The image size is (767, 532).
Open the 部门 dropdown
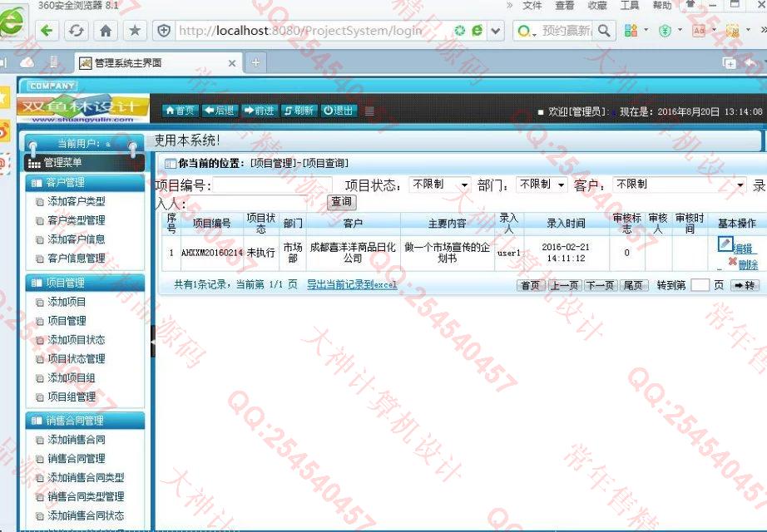542,185
